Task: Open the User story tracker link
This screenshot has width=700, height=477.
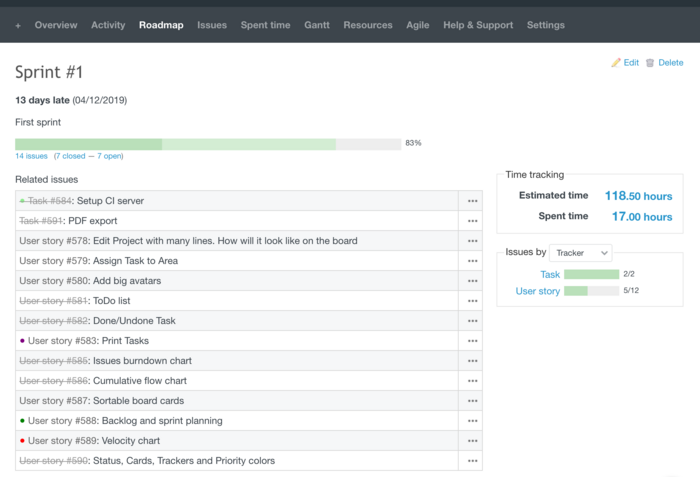Action: [x=537, y=291]
